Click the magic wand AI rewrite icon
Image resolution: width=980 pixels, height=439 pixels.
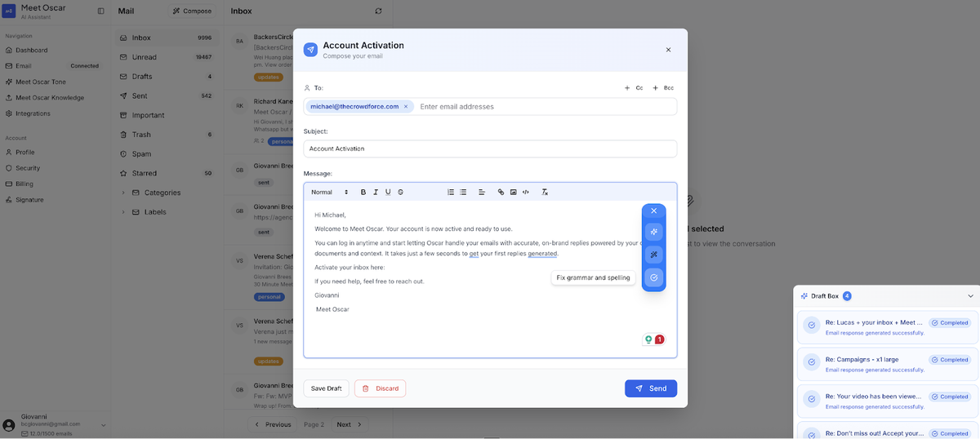coord(653,255)
